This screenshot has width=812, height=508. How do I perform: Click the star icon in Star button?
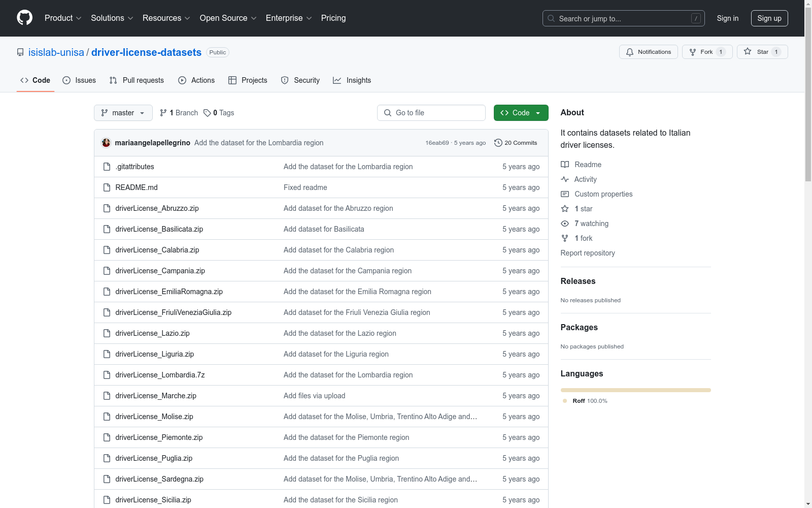pos(748,51)
